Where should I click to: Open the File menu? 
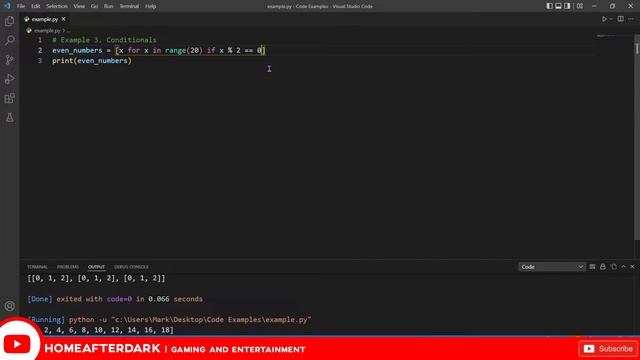point(21,6)
